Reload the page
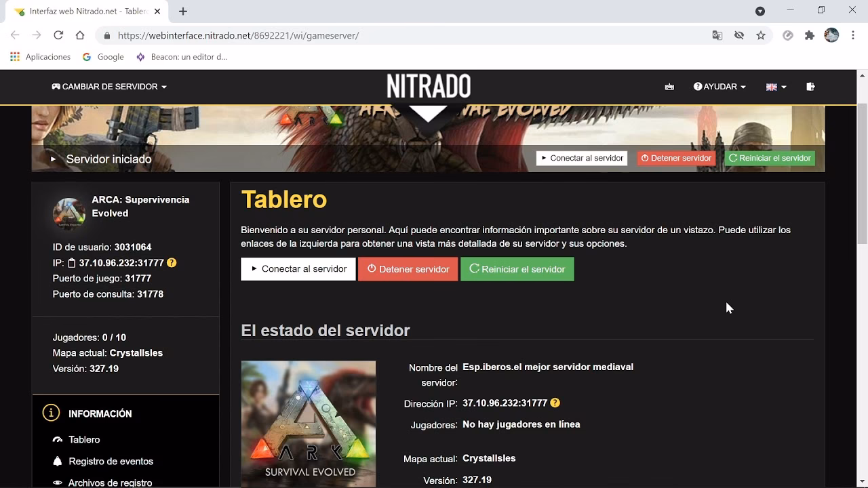 click(58, 35)
